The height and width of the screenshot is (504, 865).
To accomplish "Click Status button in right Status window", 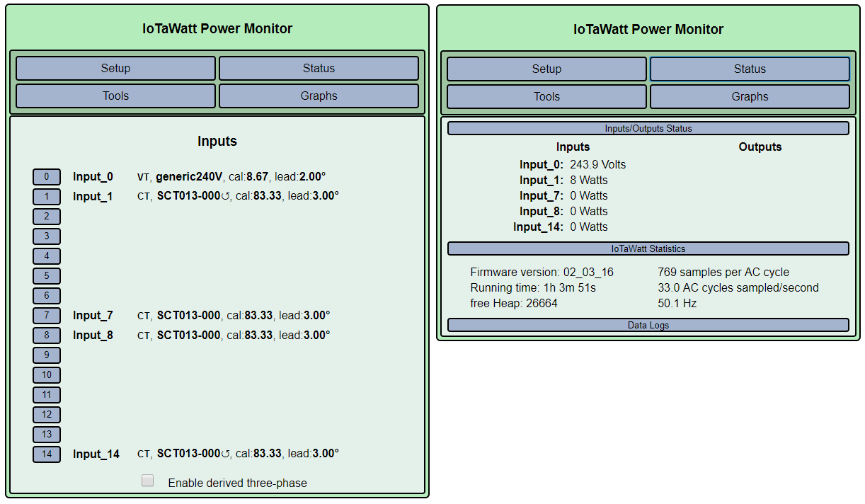I will 750,69.
